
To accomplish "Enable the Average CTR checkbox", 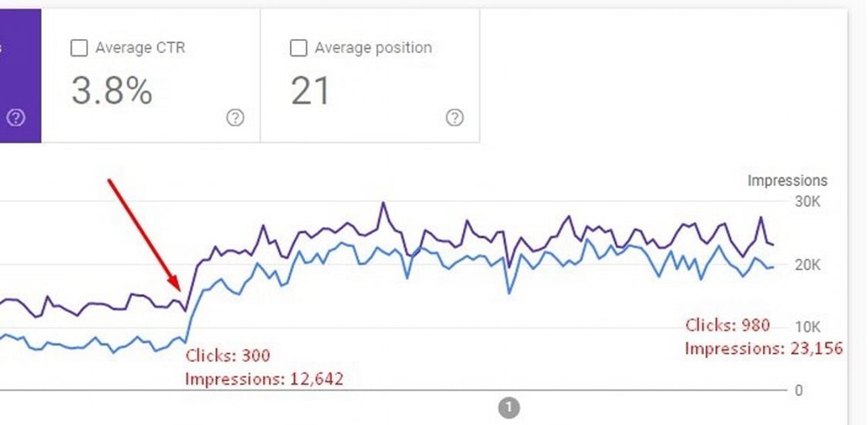I will 79,48.
